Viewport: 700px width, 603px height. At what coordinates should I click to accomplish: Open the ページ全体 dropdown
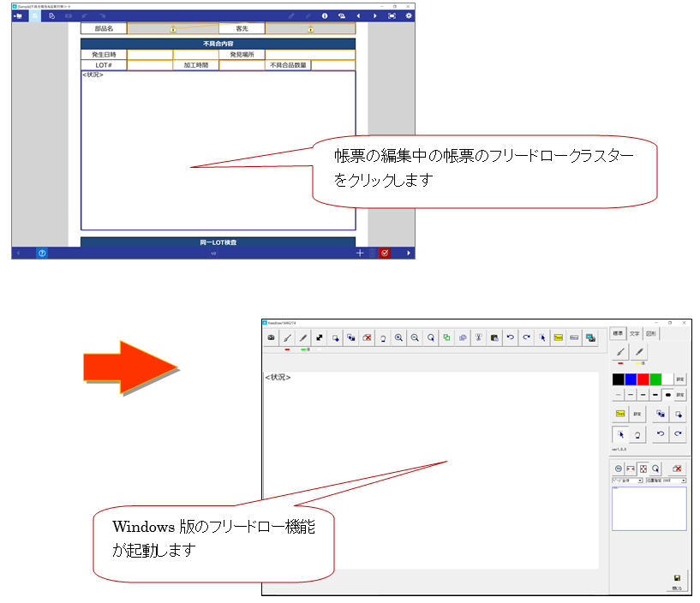[626, 481]
